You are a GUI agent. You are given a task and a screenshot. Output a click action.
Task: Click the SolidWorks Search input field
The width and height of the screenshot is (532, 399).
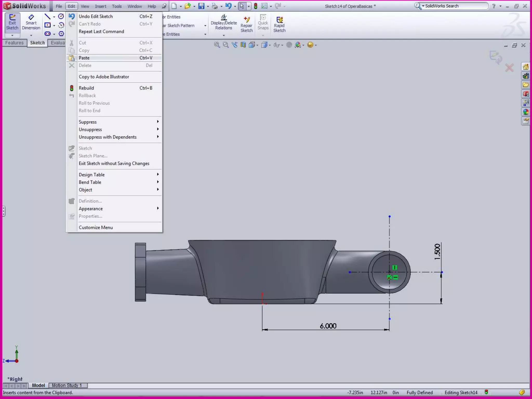[455, 6]
